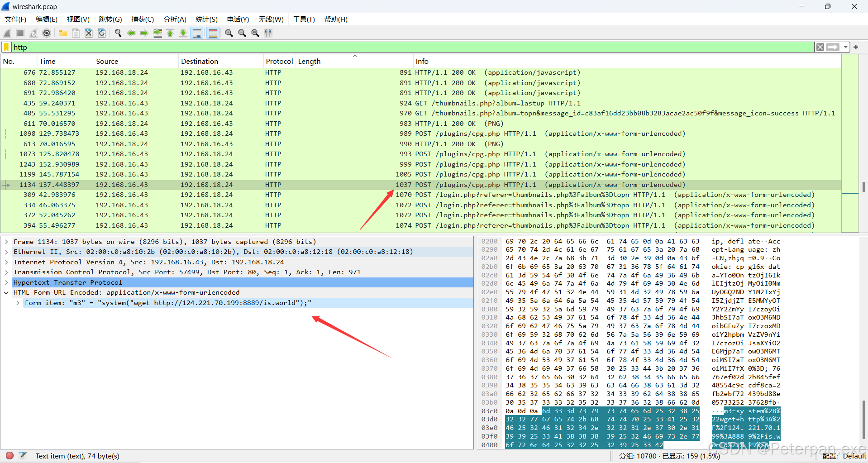Save this capture file
Screen dimensions: 868x463
(x=76, y=33)
